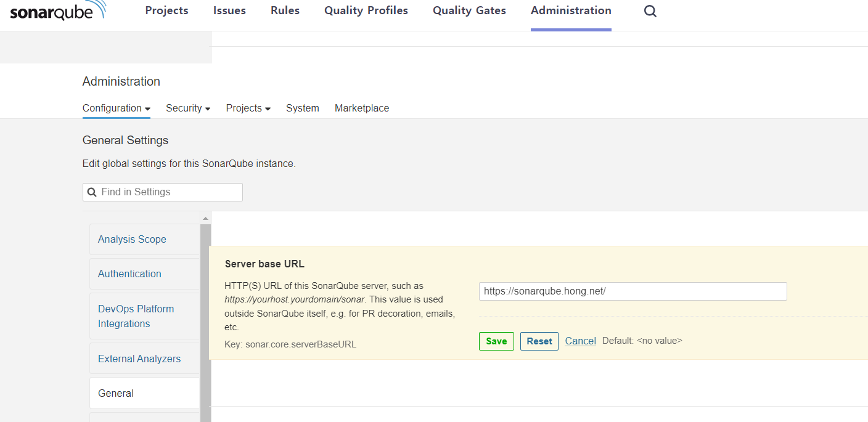Open Quality Profiles in top navigation
The height and width of the screenshot is (422, 868).
click(366, 10)
